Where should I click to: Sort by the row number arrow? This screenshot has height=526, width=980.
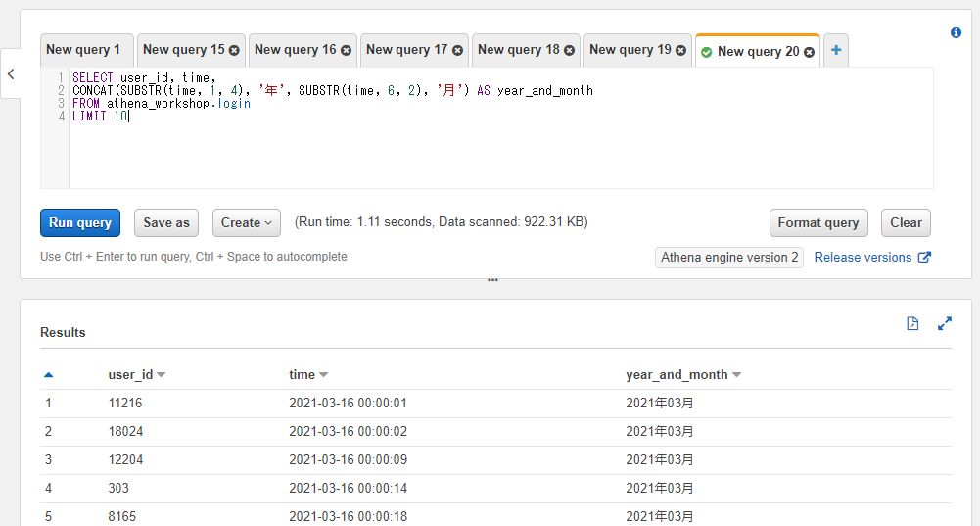[48, 374]
